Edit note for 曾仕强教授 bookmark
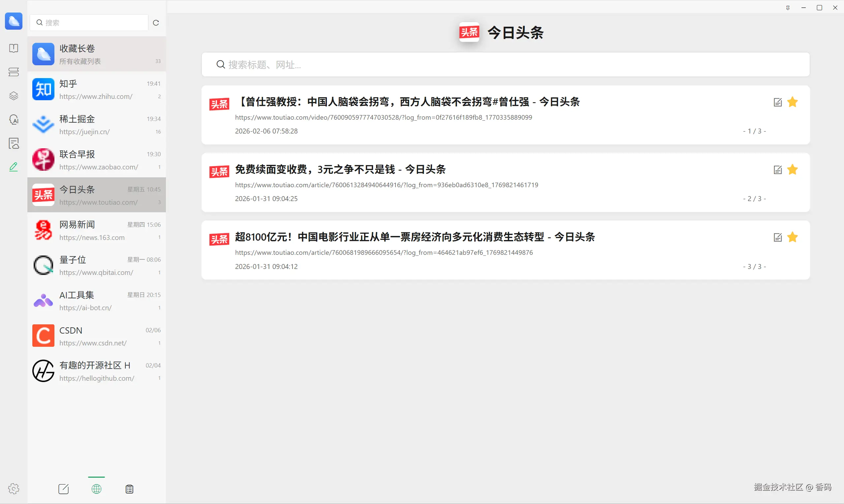This screenshot has width=844, height=504. point(778,102)
